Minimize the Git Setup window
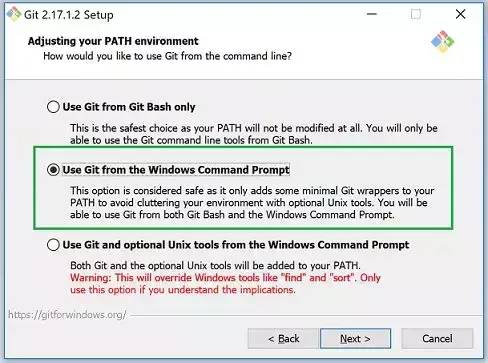Image resolution: width=488 pixels, height=363 pixels. click(x=372, y=14)
